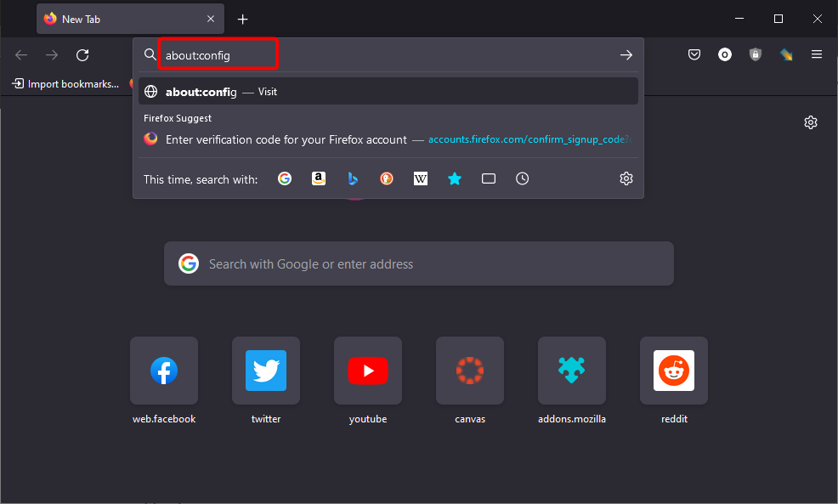Open a new tab with plus button
This screenshot has width=838, height=504.
pyautogui.click(x=242, y=20)
